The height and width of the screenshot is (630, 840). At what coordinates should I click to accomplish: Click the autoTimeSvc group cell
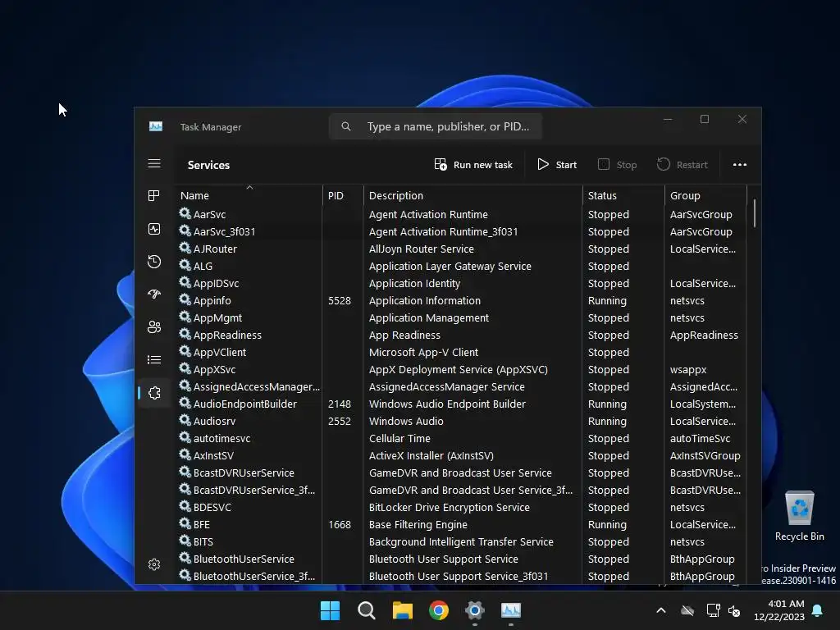point(700,438)
